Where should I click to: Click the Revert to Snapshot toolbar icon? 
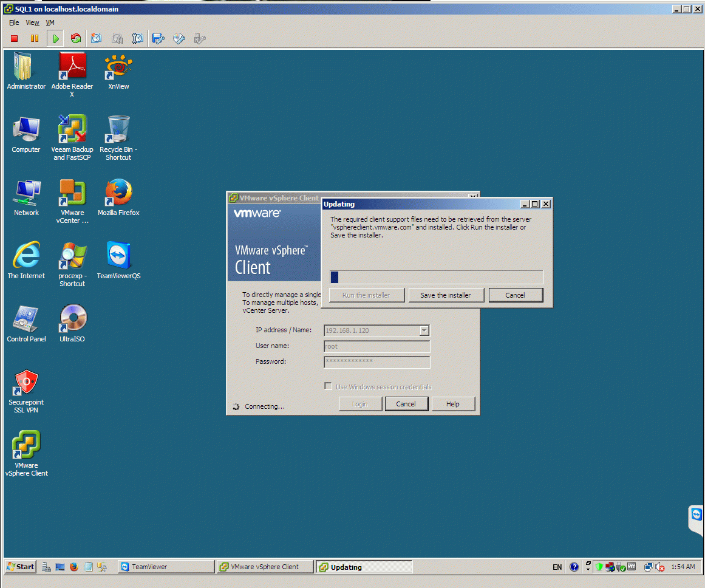pos(117,39)
